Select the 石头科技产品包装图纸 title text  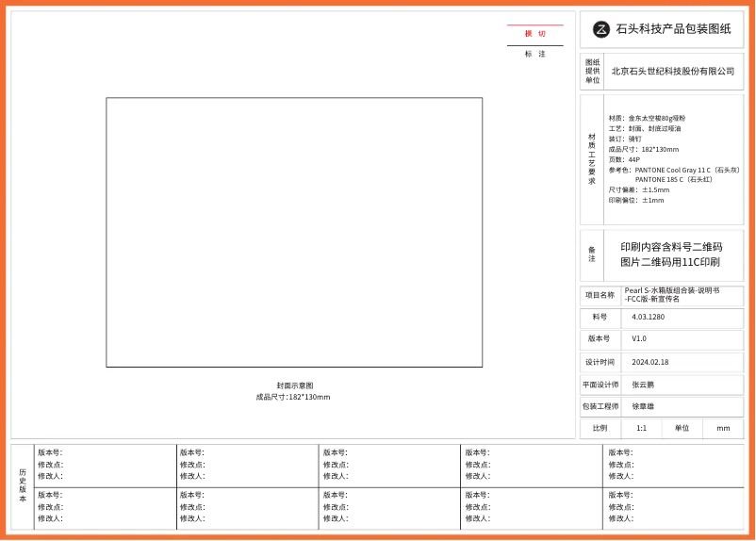coord(673,29)
